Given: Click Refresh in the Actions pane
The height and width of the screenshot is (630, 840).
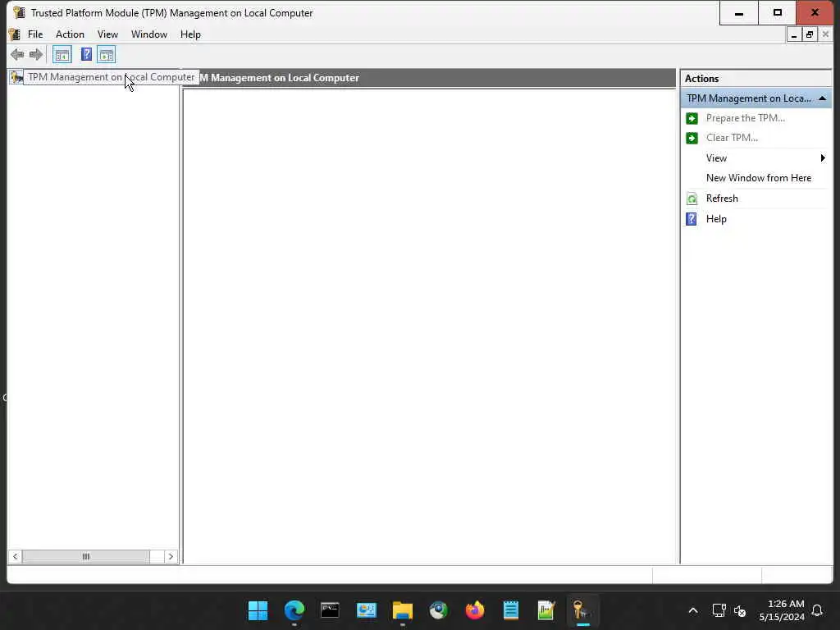Looking at the screenshot, I should (722, 199).
